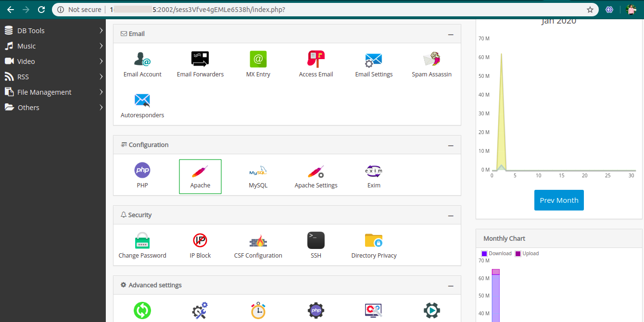Click the gear and wrench icon in Advanced settings
Screen dimensions: 644x322
200,310
